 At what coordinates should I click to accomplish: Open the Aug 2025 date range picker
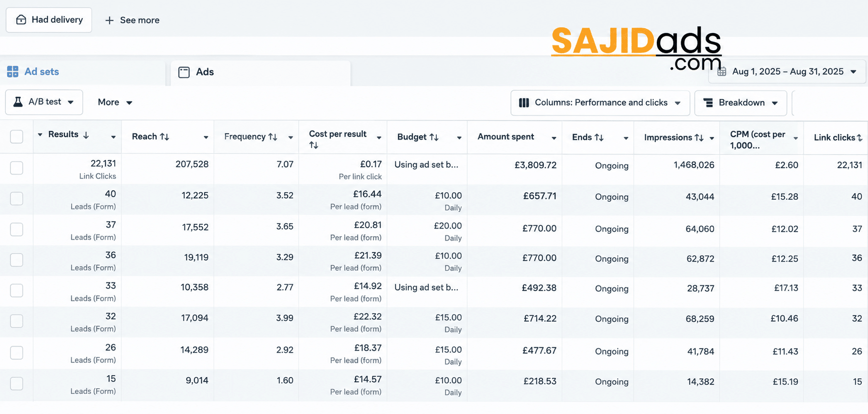coord(787,72)
